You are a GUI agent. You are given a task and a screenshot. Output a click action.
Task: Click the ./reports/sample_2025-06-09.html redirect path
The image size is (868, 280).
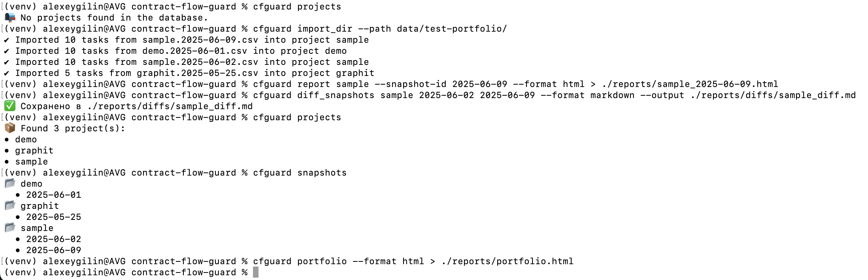pyautogui.click(x=690, y=84)
